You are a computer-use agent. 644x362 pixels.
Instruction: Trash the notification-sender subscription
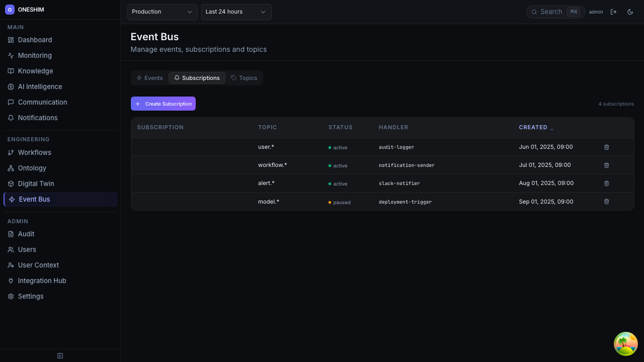tap(606, 165)
